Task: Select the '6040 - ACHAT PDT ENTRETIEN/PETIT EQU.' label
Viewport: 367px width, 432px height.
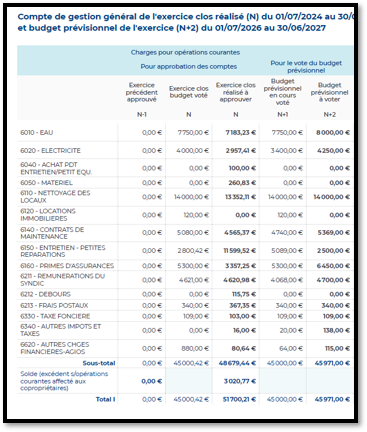Action: point(56,168)
